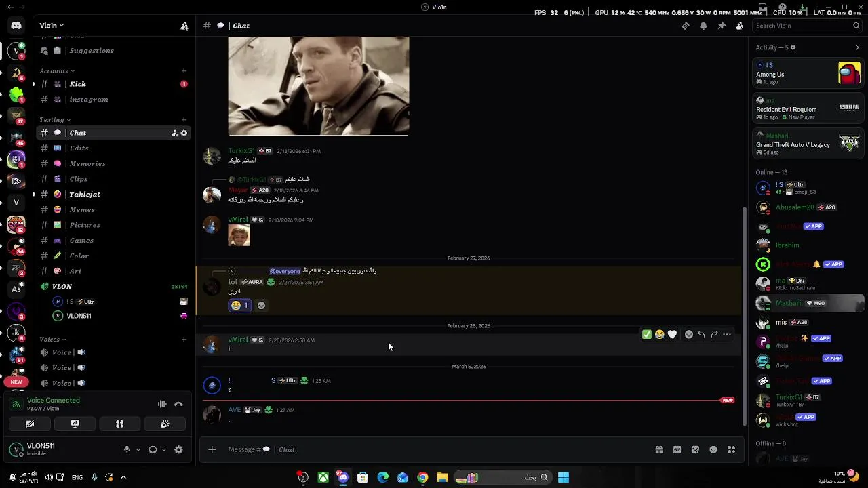Open the instagram channel
Viewport: 868px width, 488px height.
(114, 100)
